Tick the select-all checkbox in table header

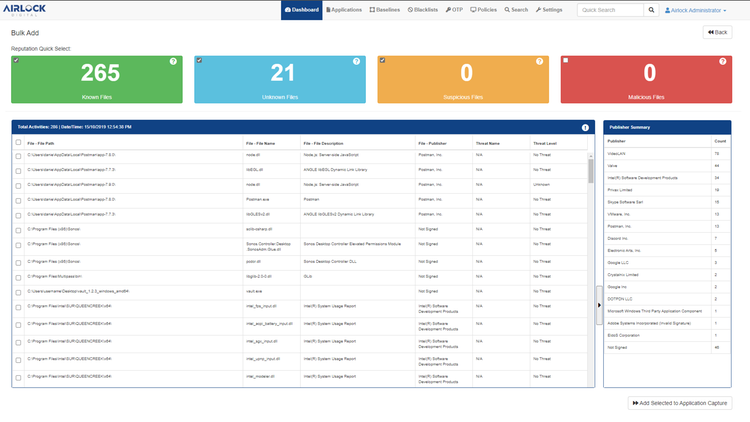pos(18,142)
